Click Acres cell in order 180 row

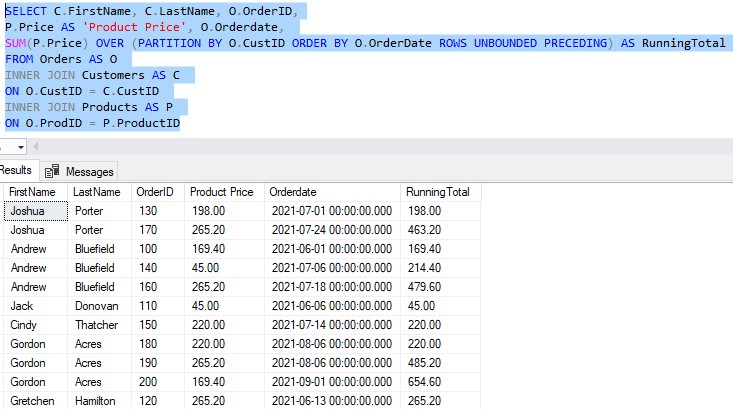pos(100,344)
